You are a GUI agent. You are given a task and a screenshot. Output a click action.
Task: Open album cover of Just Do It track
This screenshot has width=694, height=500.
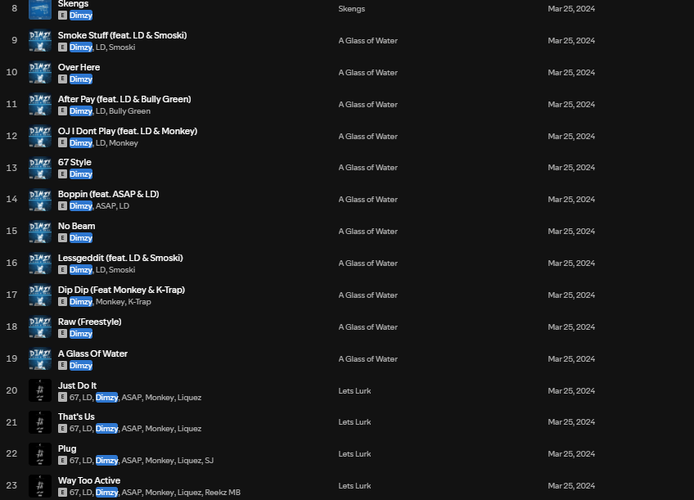(x=40, y=391)
